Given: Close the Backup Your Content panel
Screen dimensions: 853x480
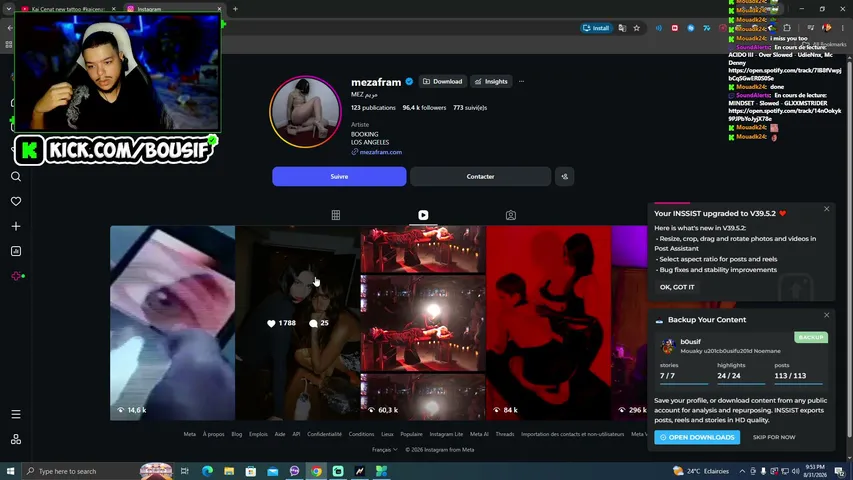Looking at the screenshot, I should coord(826,315).
